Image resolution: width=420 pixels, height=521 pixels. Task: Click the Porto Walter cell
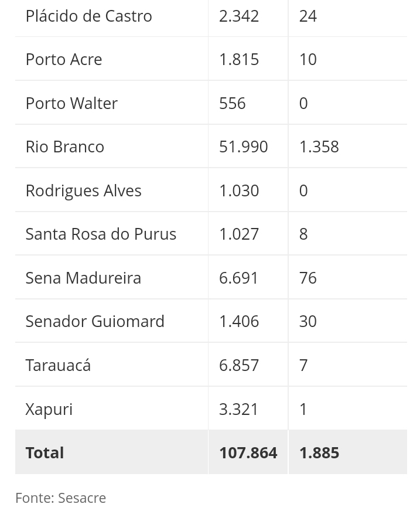point(71,103)
